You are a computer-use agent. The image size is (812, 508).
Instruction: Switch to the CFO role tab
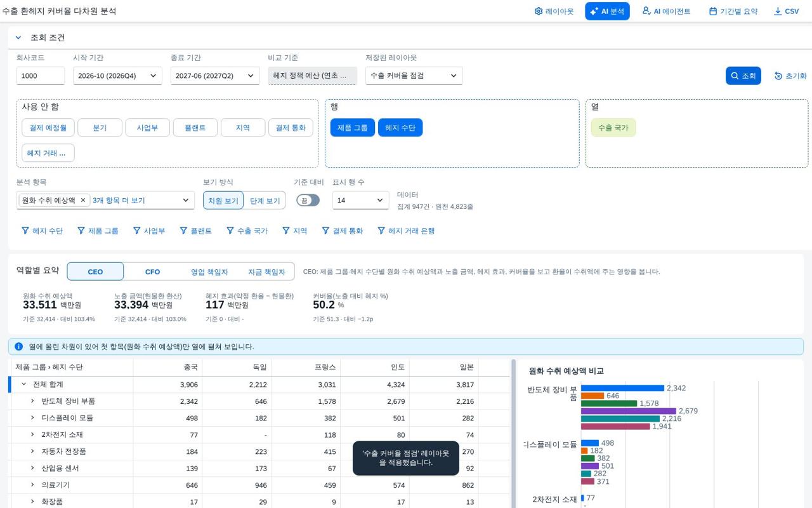152,271
